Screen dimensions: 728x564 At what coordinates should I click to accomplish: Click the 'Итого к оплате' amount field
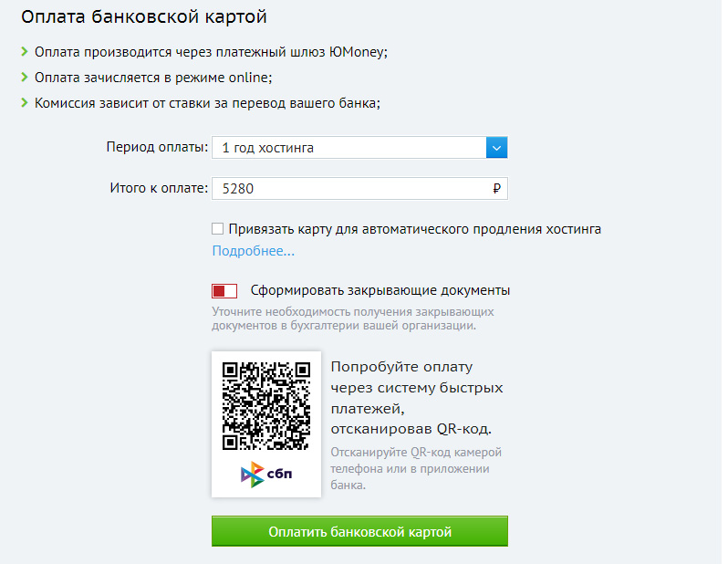point(359,188)
